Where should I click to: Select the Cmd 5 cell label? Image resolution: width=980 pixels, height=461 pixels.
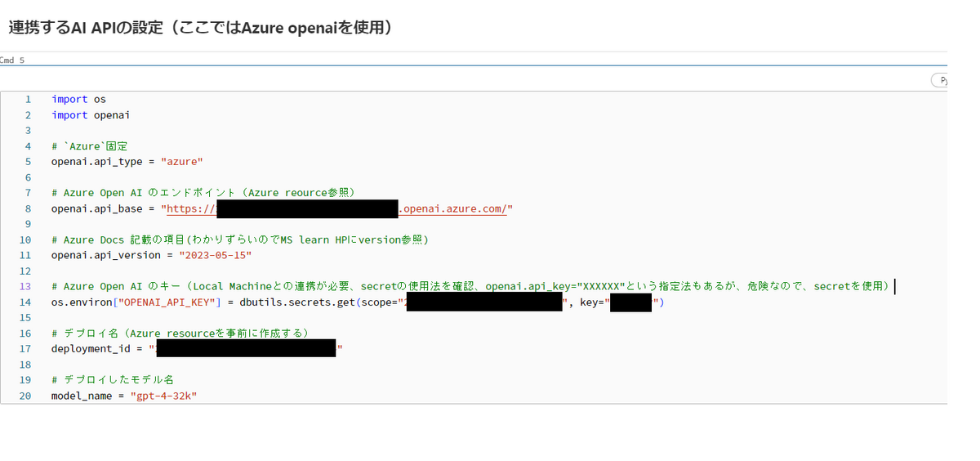pyautogui.click(x=12, y=60)
